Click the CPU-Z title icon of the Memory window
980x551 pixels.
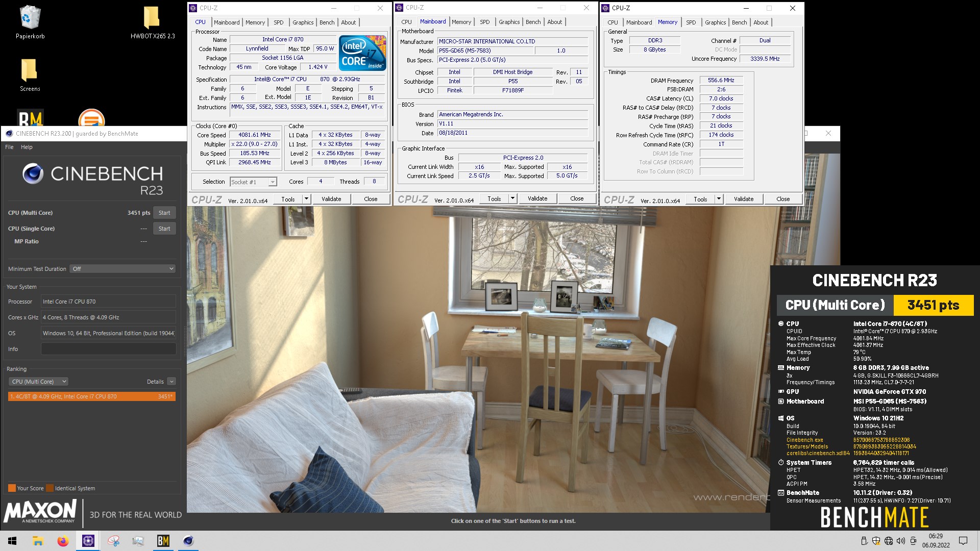point(605,8)
